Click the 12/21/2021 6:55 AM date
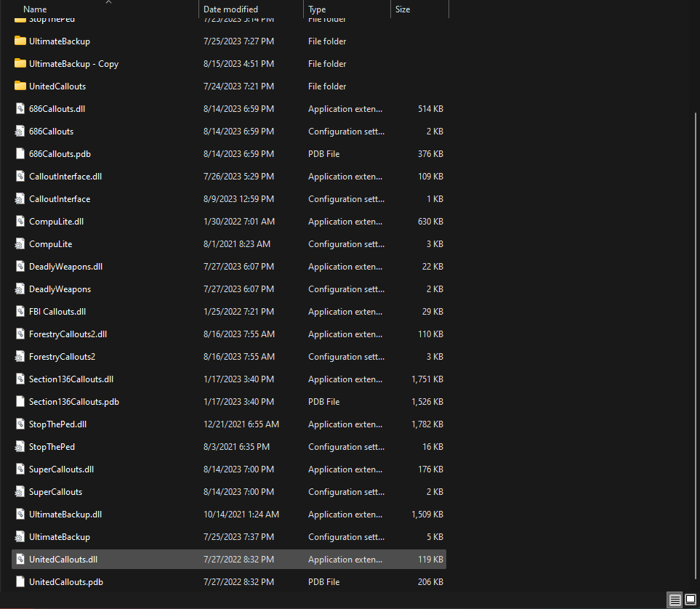The image size is (700, 609). [241, 424]
